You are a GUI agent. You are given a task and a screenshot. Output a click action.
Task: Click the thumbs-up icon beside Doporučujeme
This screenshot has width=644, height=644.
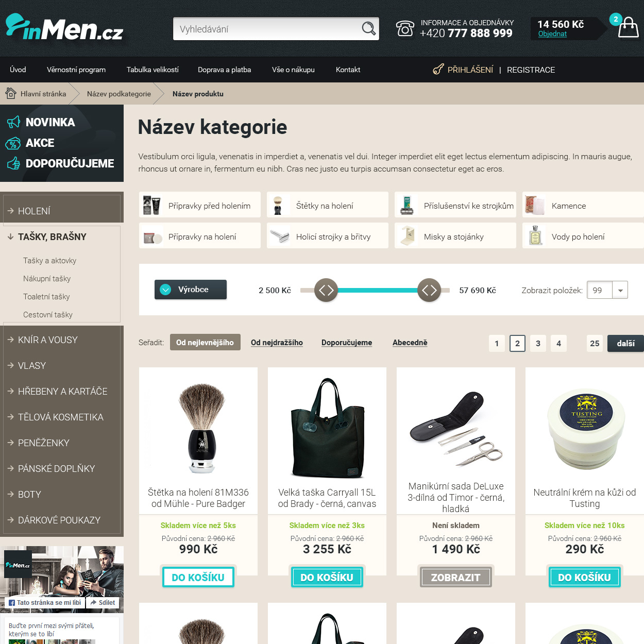pos(13,164)
